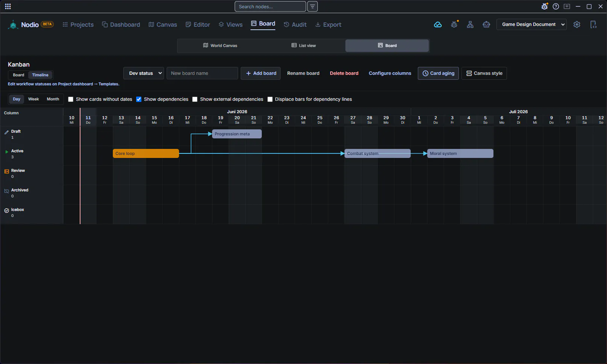Screen dimensions: 607x364
Task: Select the Core loop timeline bar
Action: [x=146, y=153]
